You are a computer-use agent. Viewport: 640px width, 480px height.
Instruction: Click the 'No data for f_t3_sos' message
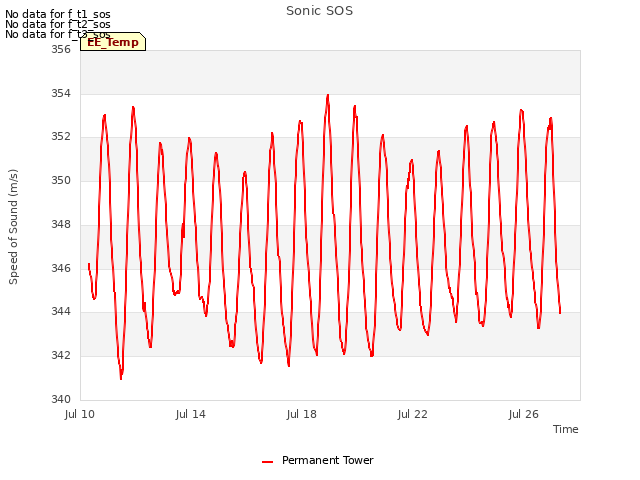[x=58, y=34]
